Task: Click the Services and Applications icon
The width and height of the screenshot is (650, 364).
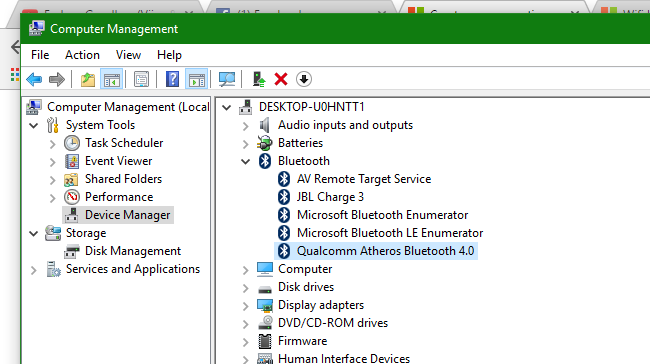Action: tap(53, 269)
